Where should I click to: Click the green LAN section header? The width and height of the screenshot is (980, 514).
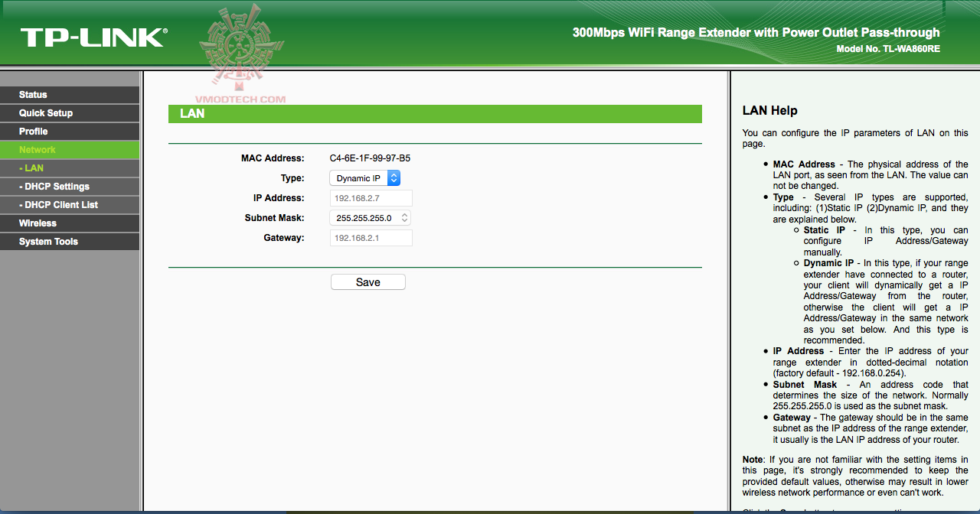435,114
